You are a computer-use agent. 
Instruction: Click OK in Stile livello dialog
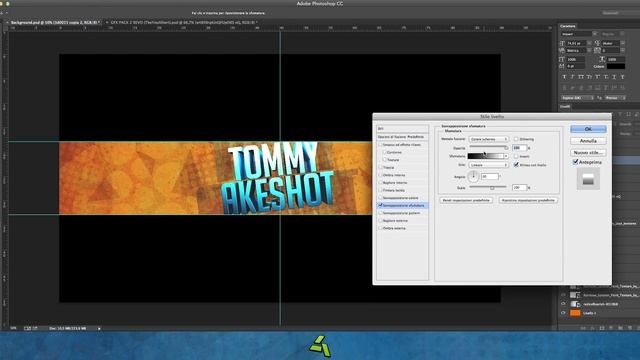coord(588,129)
